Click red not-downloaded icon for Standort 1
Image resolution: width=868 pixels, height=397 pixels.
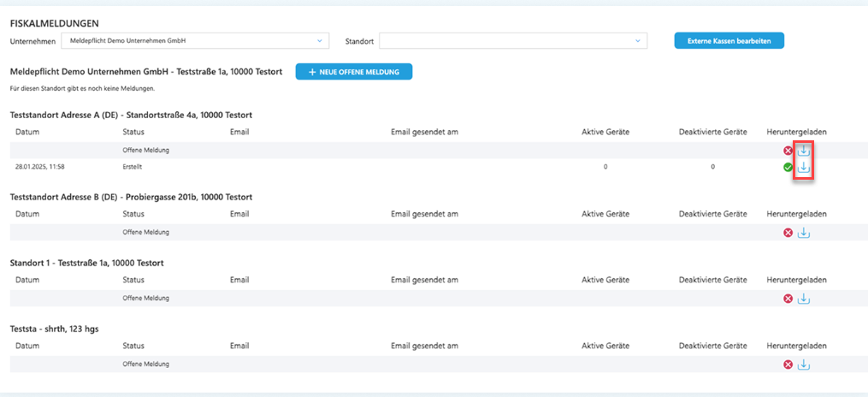(x=788, y=299)
